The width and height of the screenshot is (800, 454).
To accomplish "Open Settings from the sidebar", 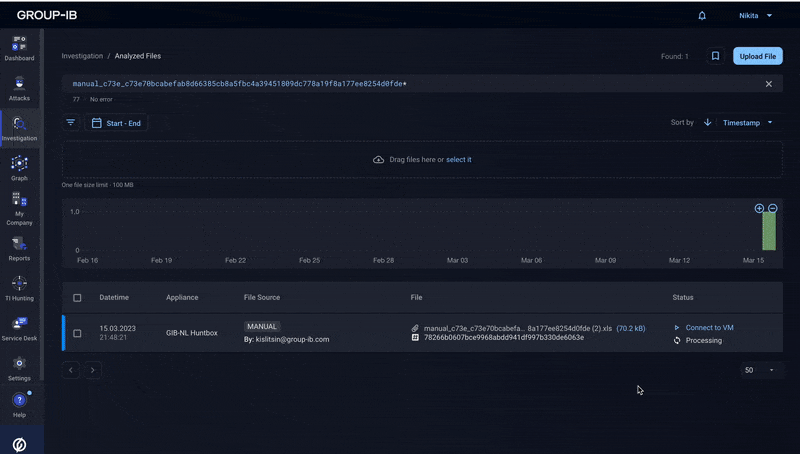I will [19, 369].
